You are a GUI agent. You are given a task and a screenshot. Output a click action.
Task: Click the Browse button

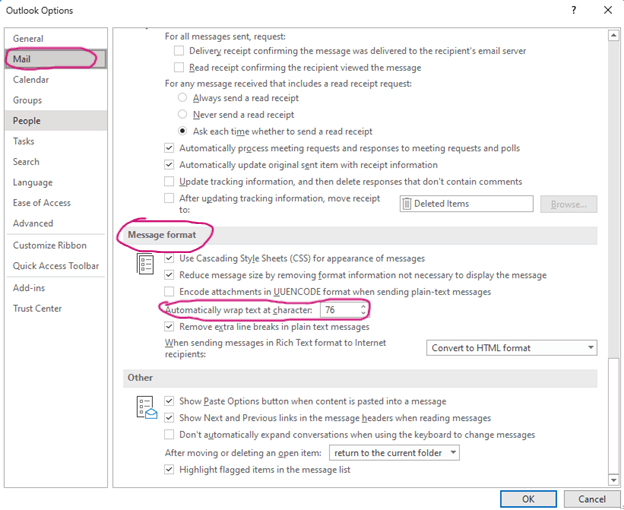[x=568, y=204]
